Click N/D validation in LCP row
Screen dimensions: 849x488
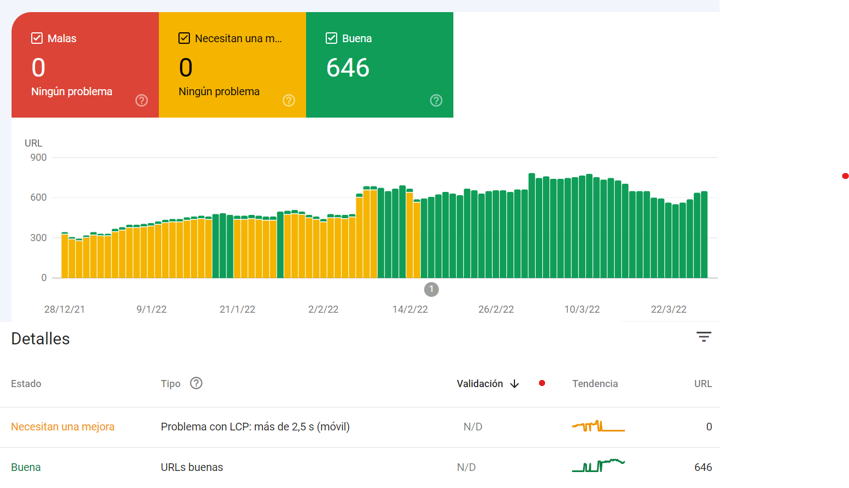pyautogui.click(x=473, y=427)
